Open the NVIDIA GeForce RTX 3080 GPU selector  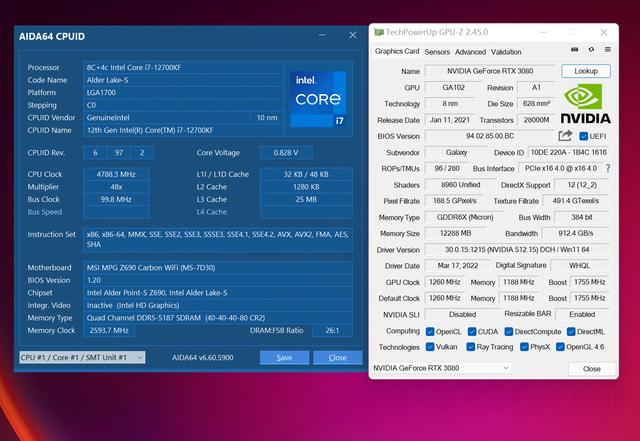click(441, 368)
